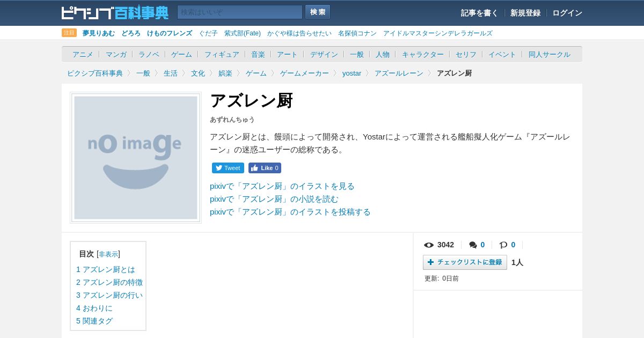Viewport: 644px width, 338px height.
Task: Select the セリフ category tab
Action: point(466,54)
